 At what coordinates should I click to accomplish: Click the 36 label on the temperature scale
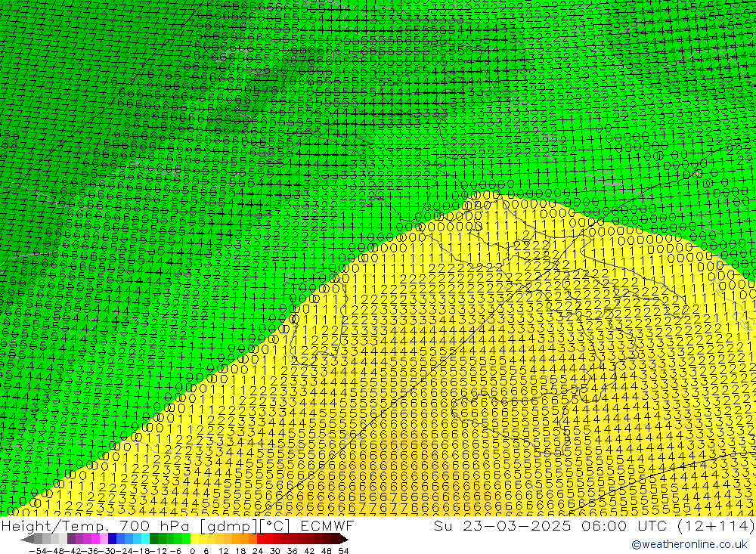292,551
